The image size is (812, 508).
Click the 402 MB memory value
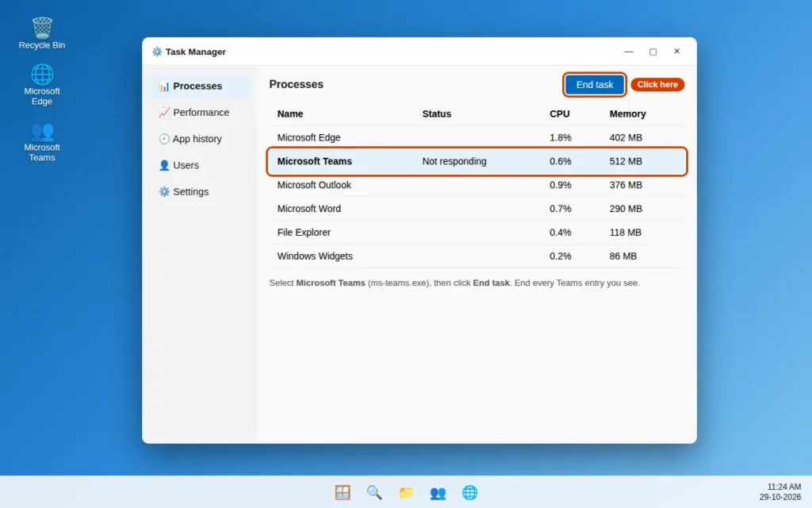click(x=626, y=138)
